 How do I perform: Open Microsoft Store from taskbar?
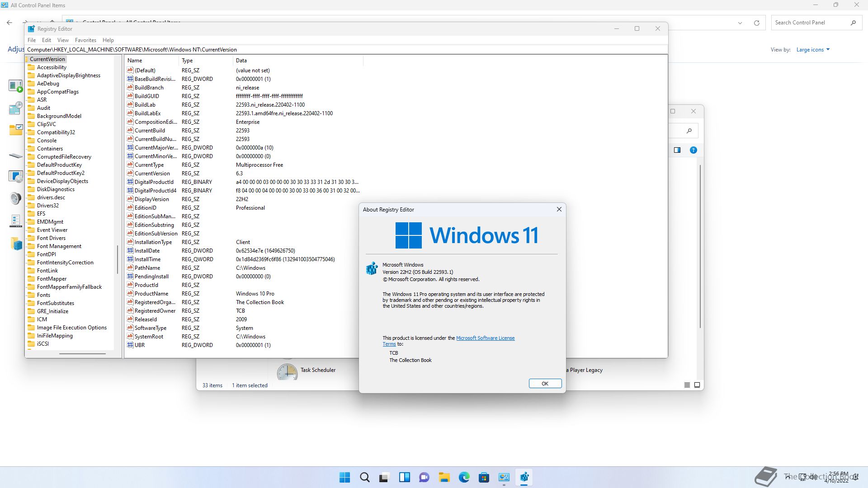484,477
